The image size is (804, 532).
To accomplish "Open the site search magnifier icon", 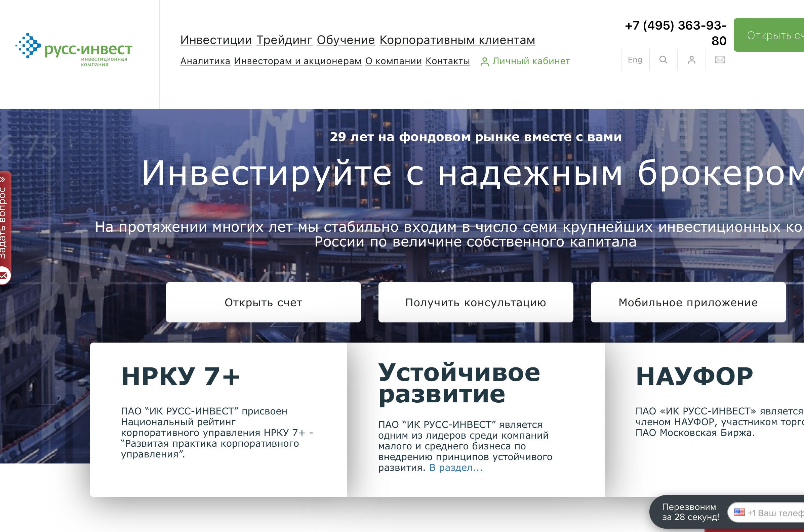I will 663,60.
